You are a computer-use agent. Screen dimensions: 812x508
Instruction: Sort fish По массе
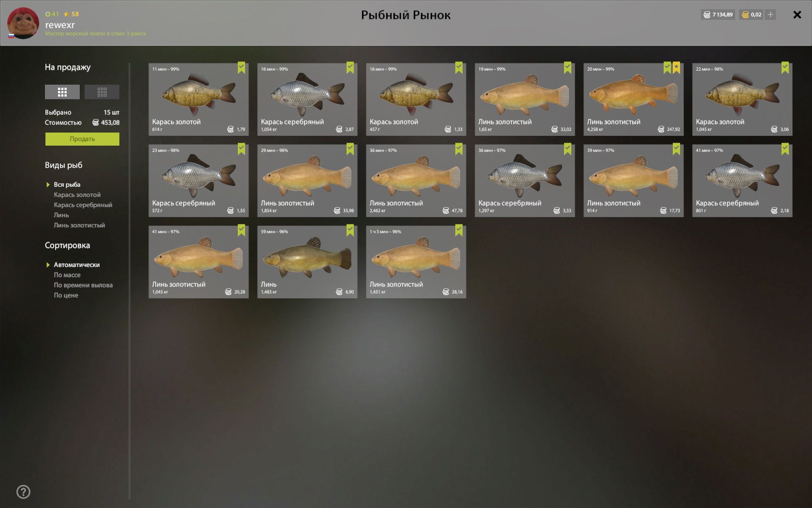tap(67, 275)
